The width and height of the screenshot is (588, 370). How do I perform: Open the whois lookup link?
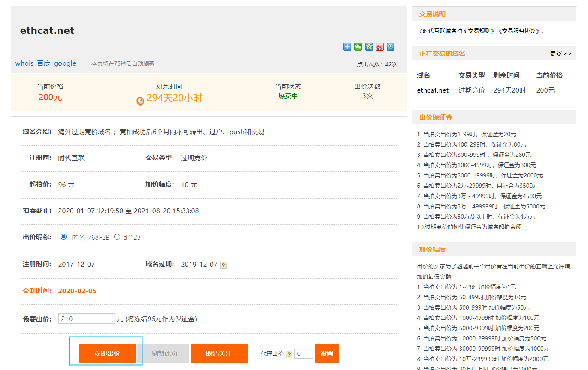(24, 63)
